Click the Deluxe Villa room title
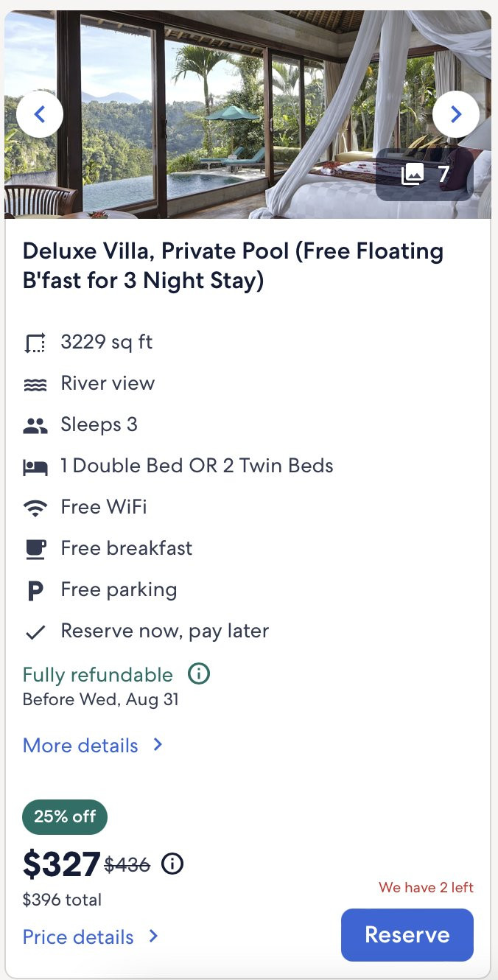This screenshot has width=498, height=980. (233, 266)
